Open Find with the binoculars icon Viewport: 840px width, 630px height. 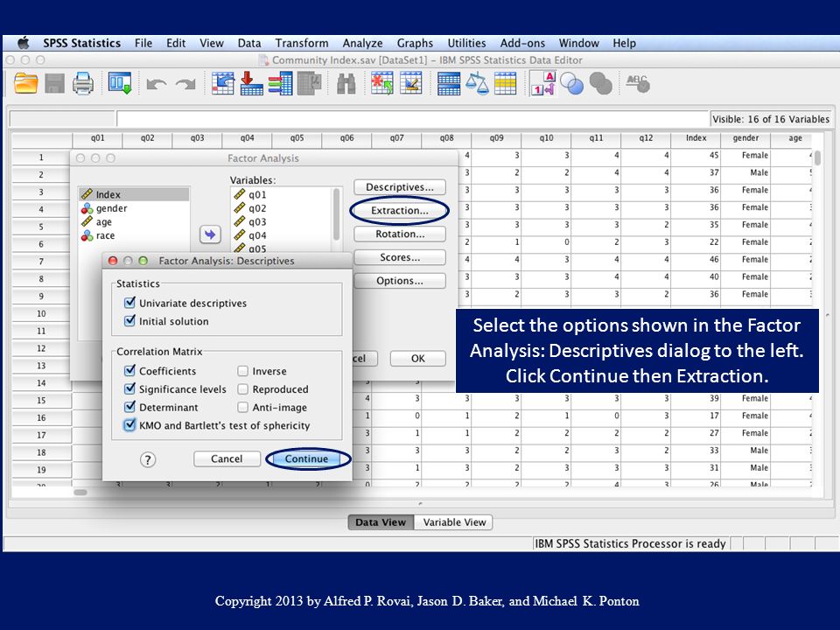coord(346,84)
